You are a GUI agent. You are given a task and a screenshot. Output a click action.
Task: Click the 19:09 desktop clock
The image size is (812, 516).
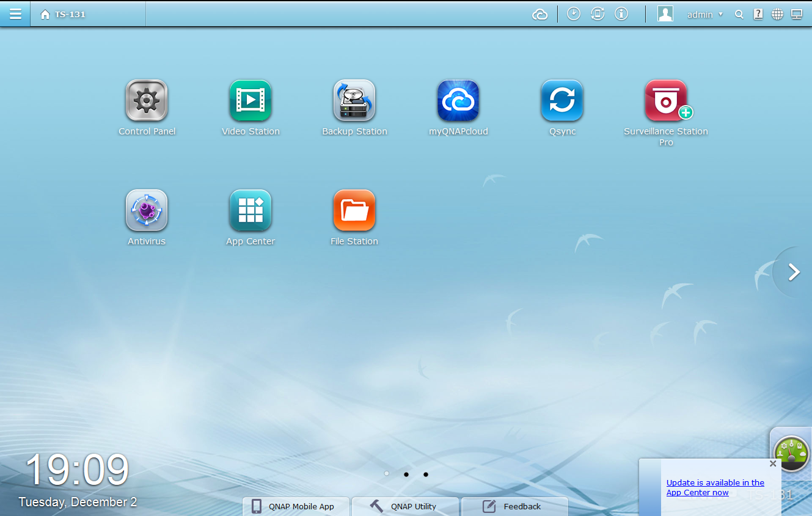77,470
